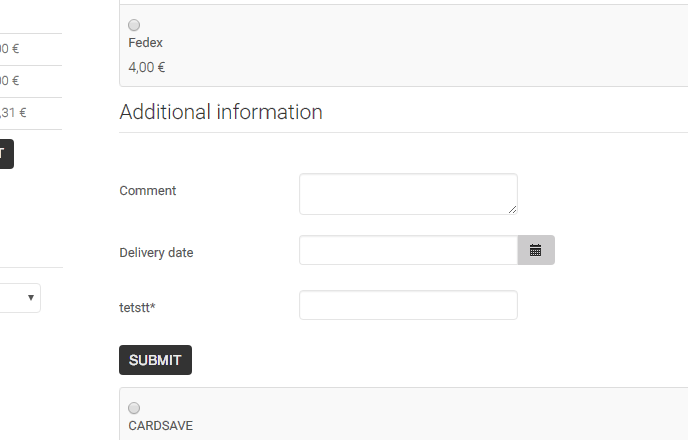Image resolution: width=688 pixels, height=440 pixels.
Task: Click the first 00 € summary row
Action: pyautogui.click(x=10, y=48)
